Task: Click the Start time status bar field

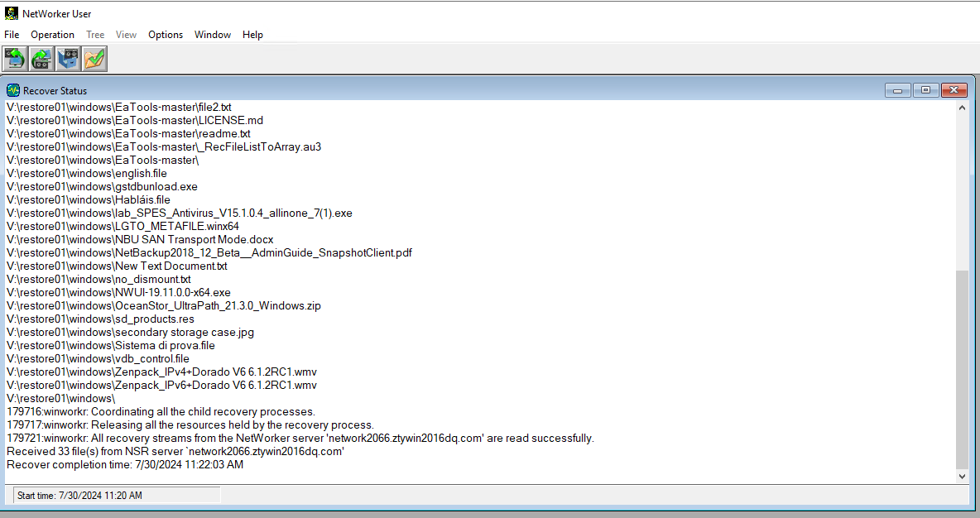Action: click(x=117, y=496)
